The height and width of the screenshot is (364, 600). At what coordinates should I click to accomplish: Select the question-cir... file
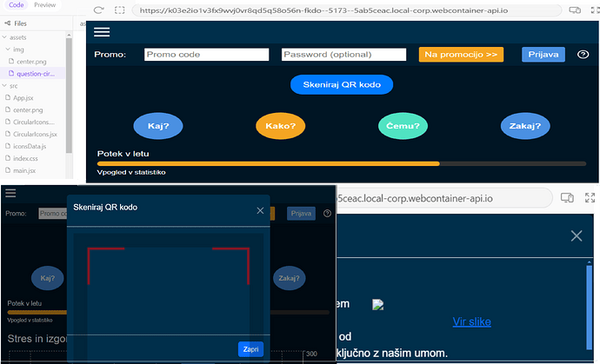(x=35, y=74)
